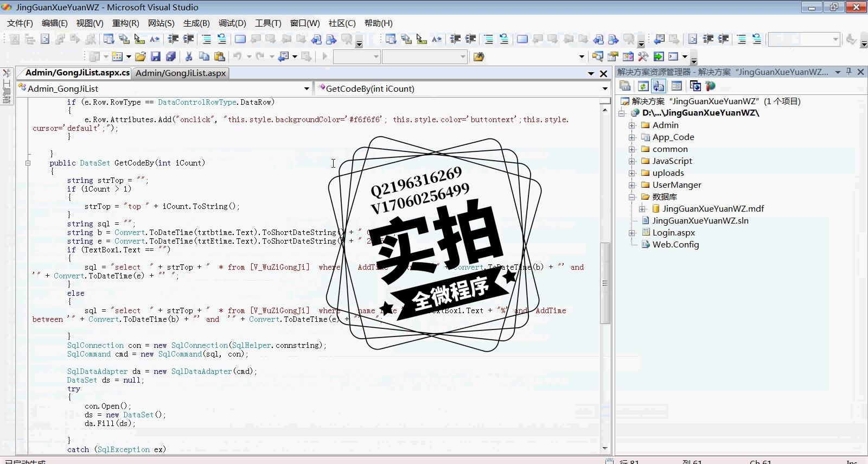868x464 pixels.
Task: Select the Admin/GongJiList.aspx.cs tab
Action: 77,73
